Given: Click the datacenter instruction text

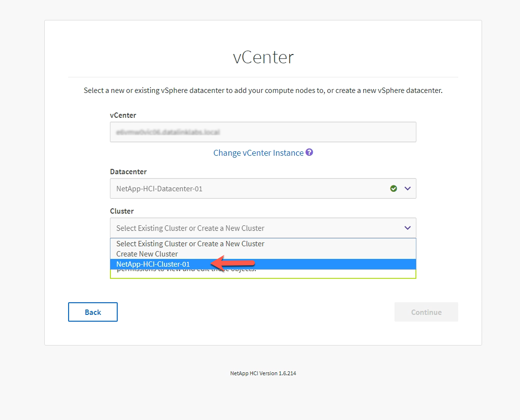Looking at the screenshot, I should pos(263,91).
